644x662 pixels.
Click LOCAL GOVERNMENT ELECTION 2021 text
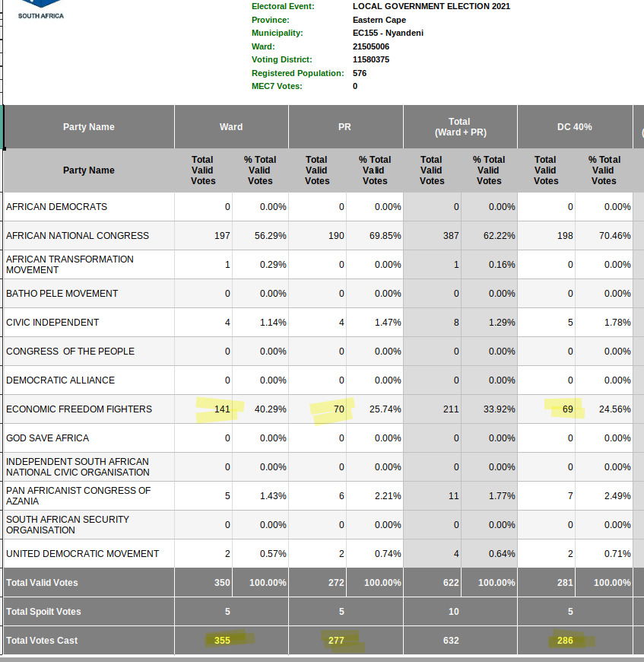pyautogui.click(x=431, y=6)
